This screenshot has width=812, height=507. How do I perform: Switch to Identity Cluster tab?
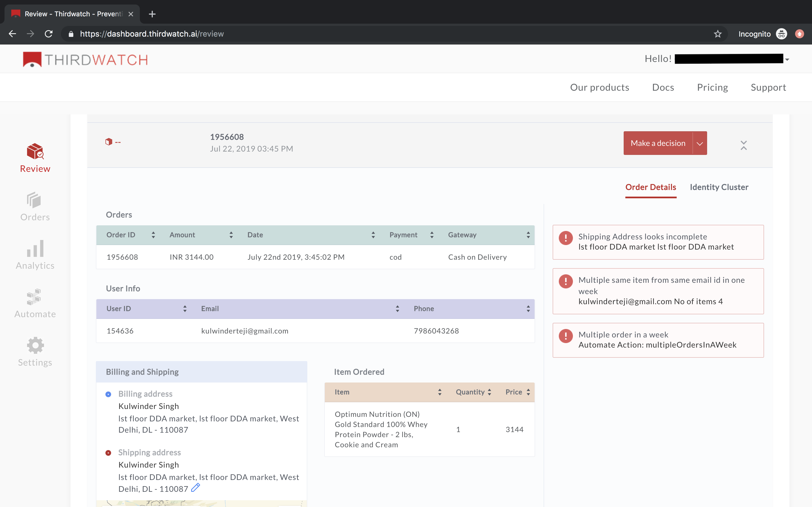tap(719, 187)
